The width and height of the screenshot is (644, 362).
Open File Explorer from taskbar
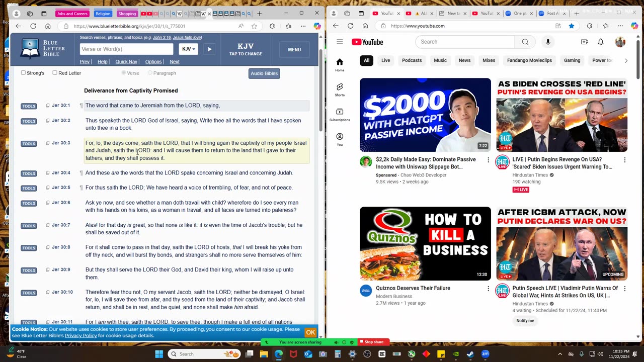264,354
